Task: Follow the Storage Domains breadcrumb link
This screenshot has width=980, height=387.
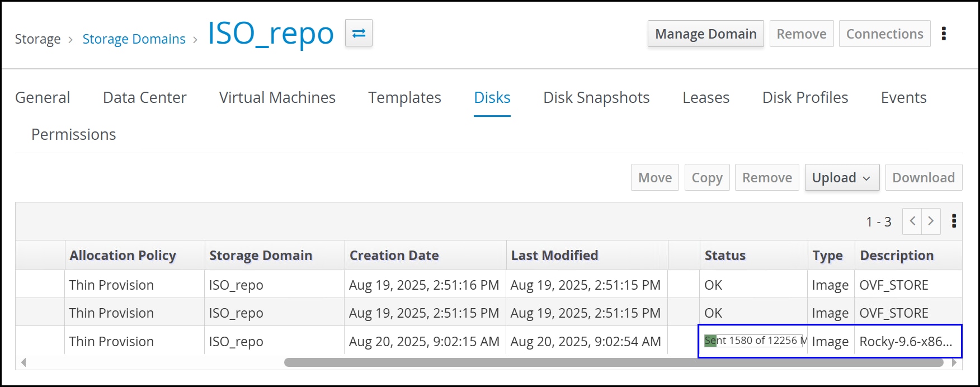Action: [x=134, y=39]
